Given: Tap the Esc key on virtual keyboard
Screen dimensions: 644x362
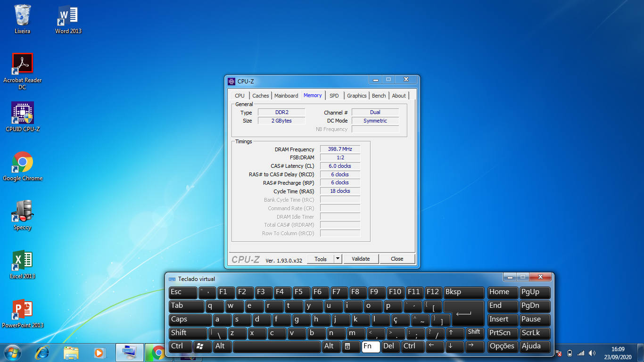Looking at the screenshot, I should click(x=182, y=292).
